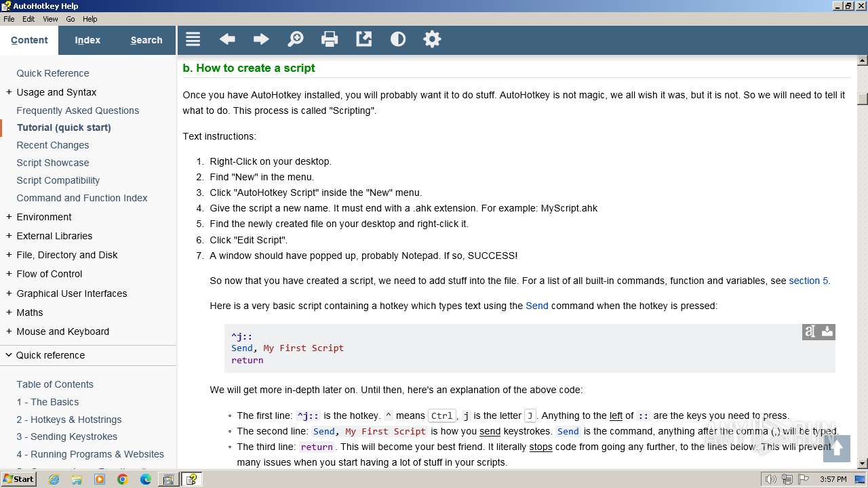This screenshot has height=488, width=868.
Task: Open the Go menu
Action: (x=71, y=19)
